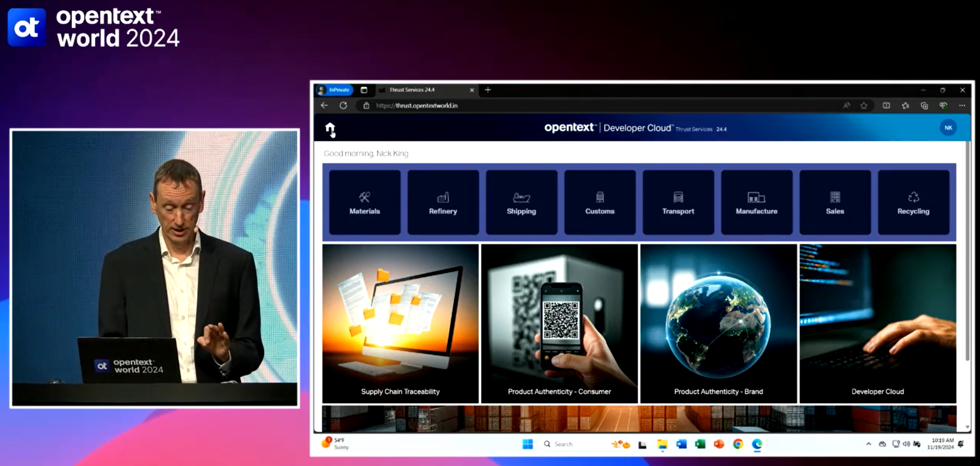Click the Windows Start button
The width and height of the screenshot is (980, 466).
(527, 444)
